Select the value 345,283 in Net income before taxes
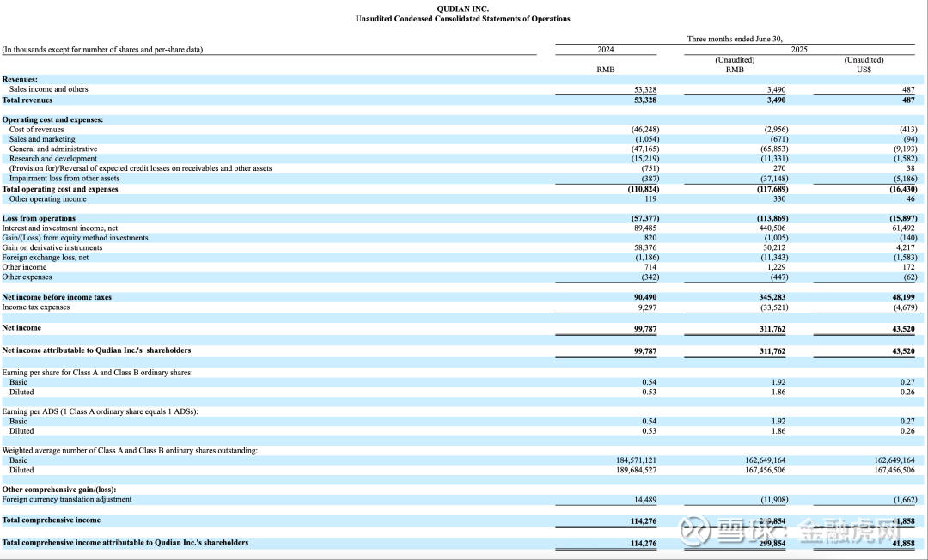 [772, 297]
